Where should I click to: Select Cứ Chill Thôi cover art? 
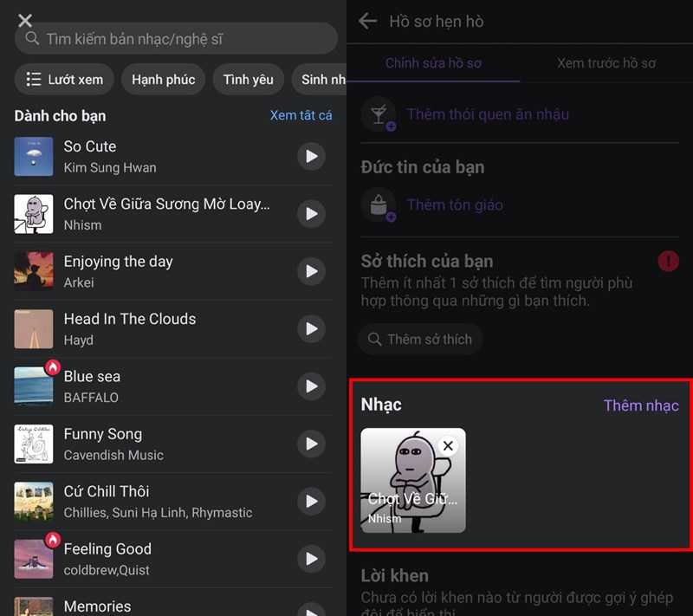(34, 502)
